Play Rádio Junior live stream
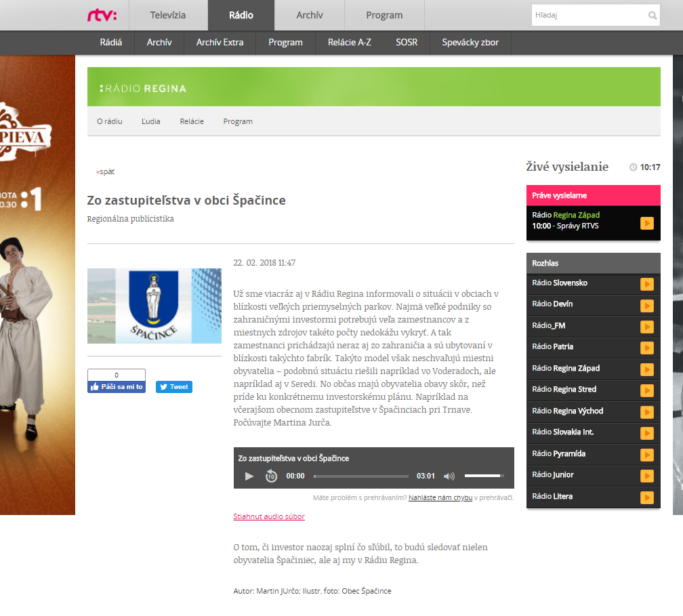The width and height of the screenshot is (683, 616). (646, 476)
